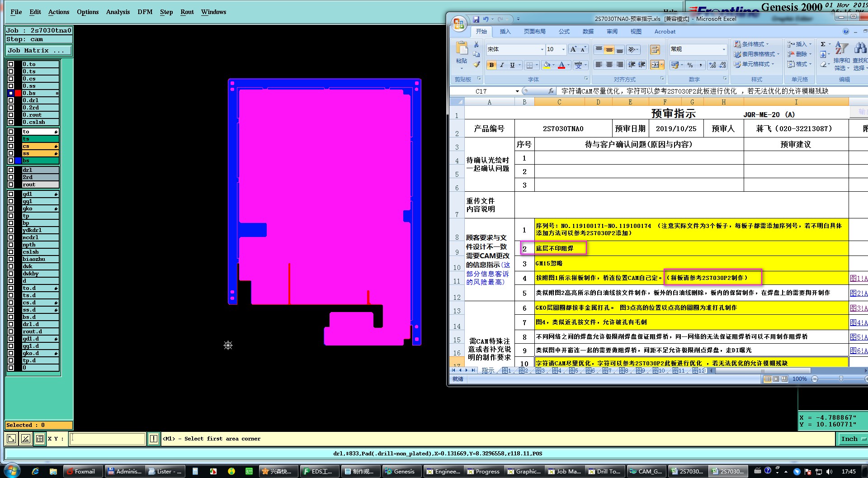The width and height of the screenshot is (868, 478).
Task: Open number format dropdown showing 常规
Action: click(723, 49)
